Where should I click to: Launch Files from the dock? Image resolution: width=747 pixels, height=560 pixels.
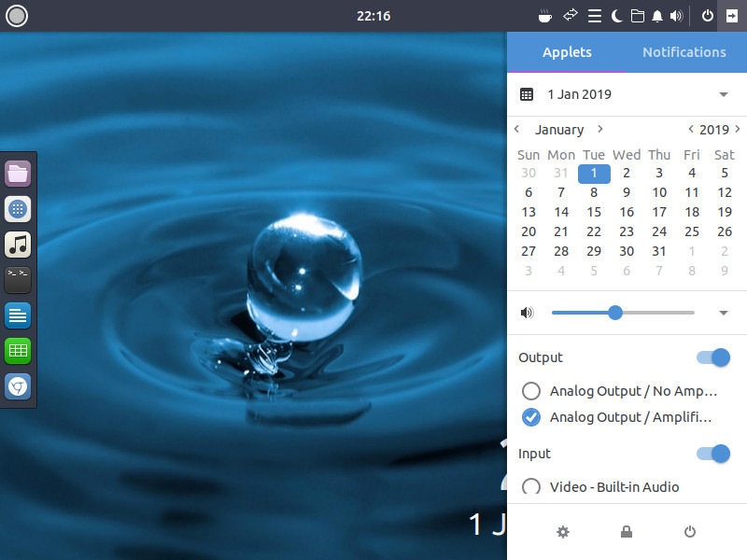(18, 174)
